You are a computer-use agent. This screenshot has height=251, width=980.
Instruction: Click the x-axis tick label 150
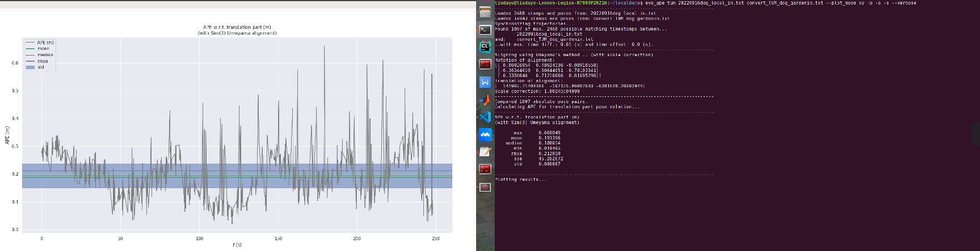[278, 239]
